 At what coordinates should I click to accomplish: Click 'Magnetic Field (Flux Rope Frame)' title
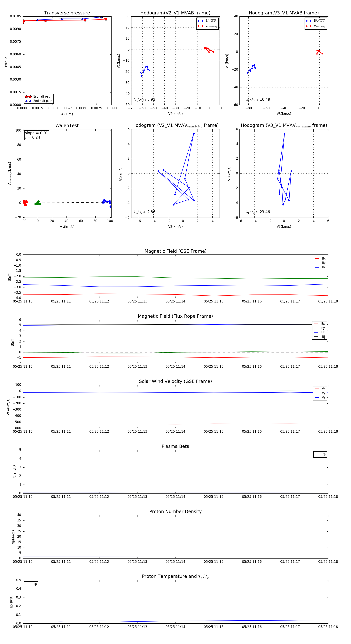[175, 316]
